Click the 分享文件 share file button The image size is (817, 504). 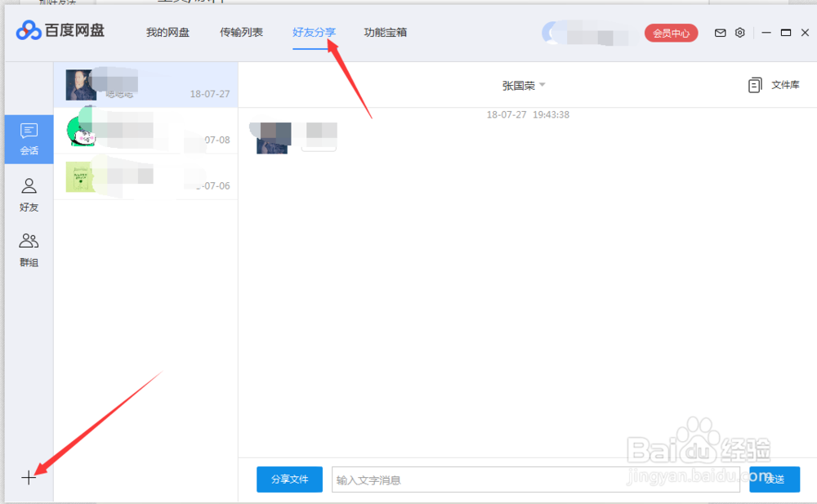[x=289, y=479]
